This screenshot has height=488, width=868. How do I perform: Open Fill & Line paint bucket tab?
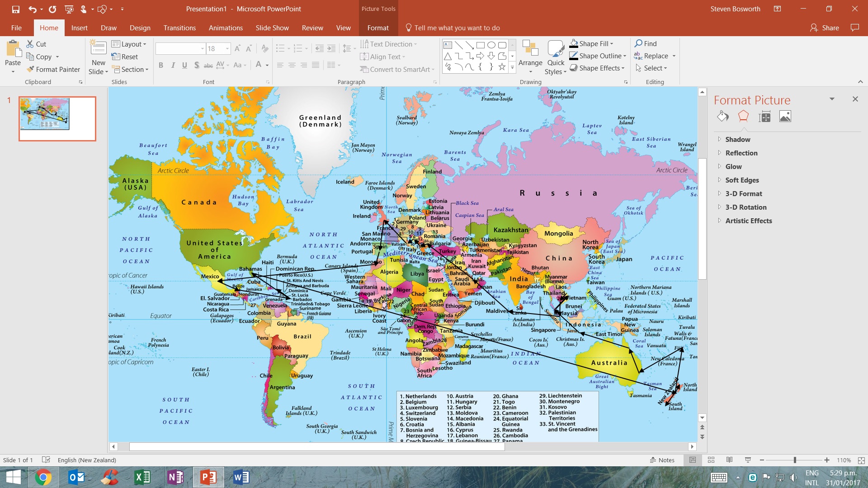722,117
